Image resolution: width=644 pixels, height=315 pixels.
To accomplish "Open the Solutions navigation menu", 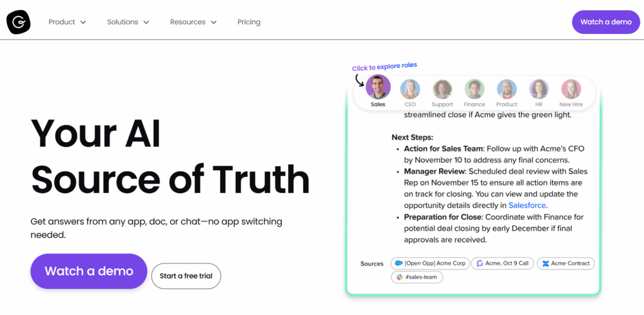I will [128, 22].
